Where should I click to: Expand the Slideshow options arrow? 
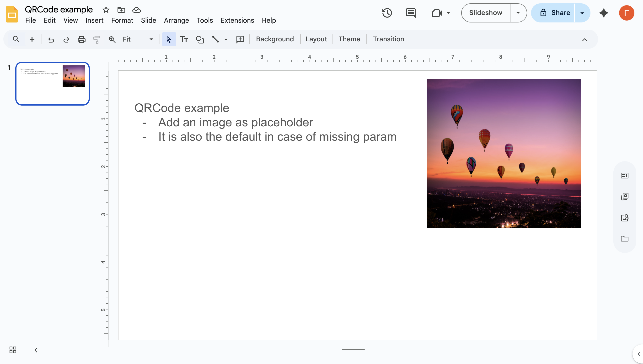pos(518,13)
